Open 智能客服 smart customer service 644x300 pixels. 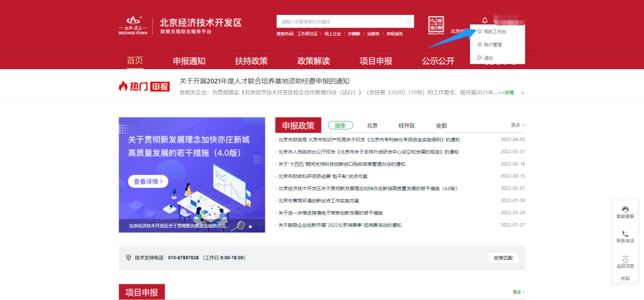(x=625, y=212)
